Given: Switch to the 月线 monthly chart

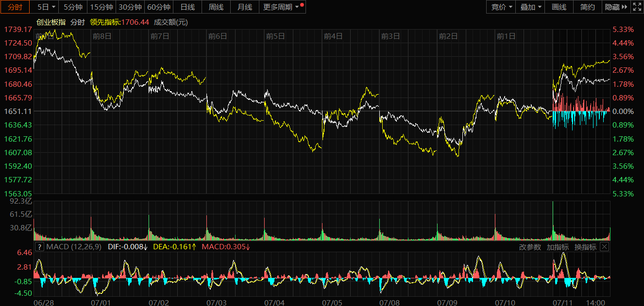Looking at the screenshot, I should click(x=245, y=7).
